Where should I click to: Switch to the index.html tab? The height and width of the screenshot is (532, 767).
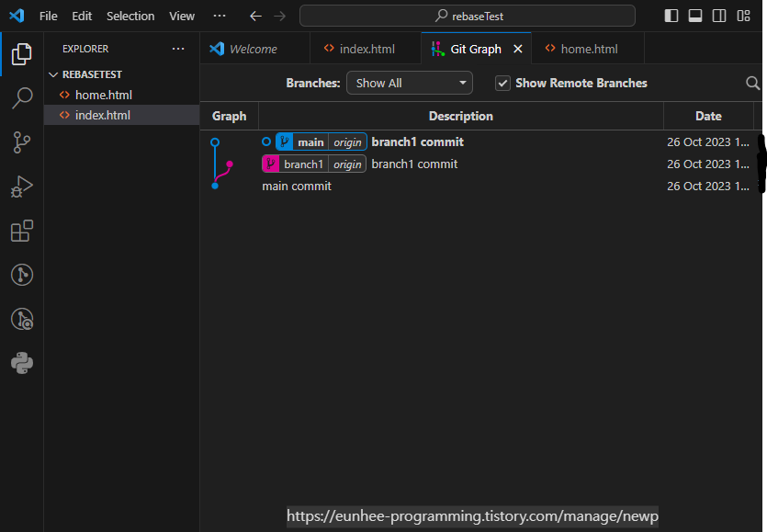366,49
